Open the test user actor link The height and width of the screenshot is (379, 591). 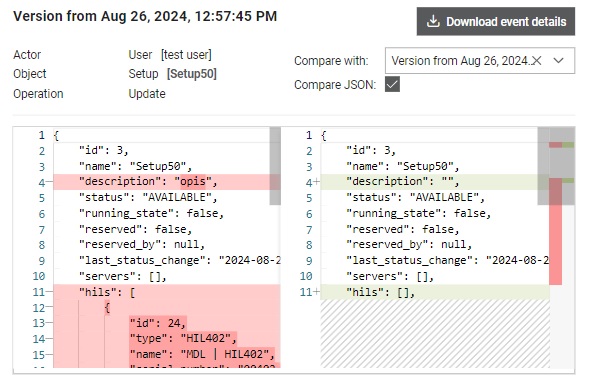(186, 55)
